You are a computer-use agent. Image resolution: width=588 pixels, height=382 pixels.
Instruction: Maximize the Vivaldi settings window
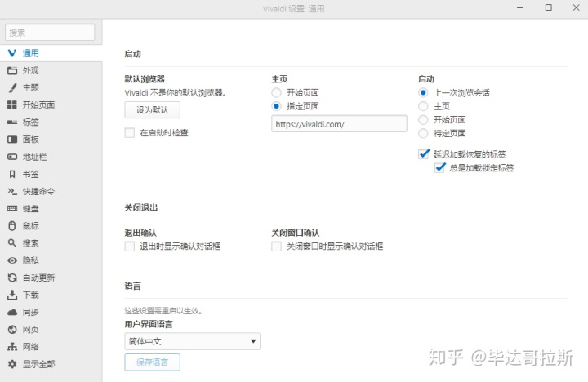tap(548, 7)
